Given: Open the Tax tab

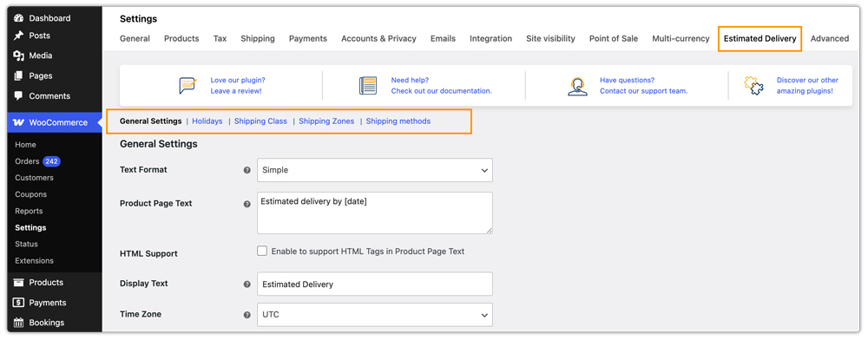Looking at the screenshot, I should pyautogui.click(x=220, y=39).
